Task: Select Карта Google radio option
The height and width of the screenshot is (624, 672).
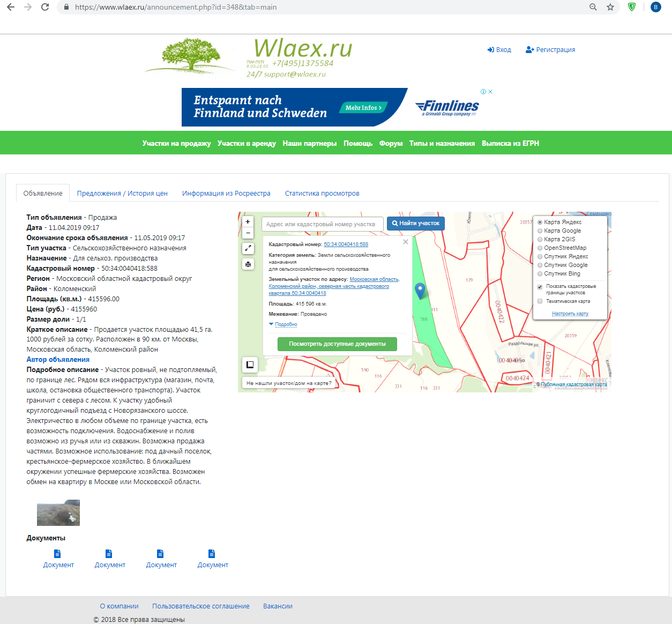Action: [x=540, y=231]
